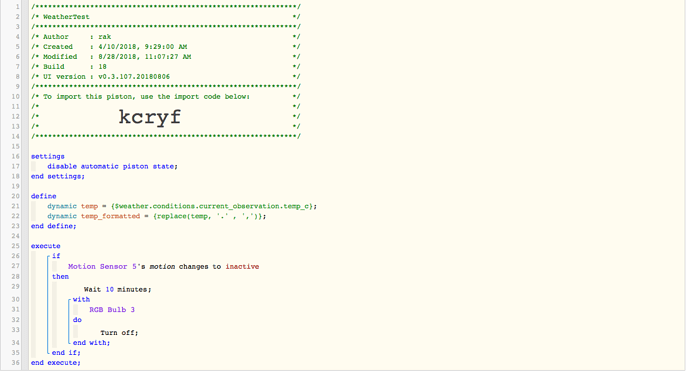Viewport: 690px width, 373px height.
Task: Open the 'define' block keyword
Action: pos(44,196)
